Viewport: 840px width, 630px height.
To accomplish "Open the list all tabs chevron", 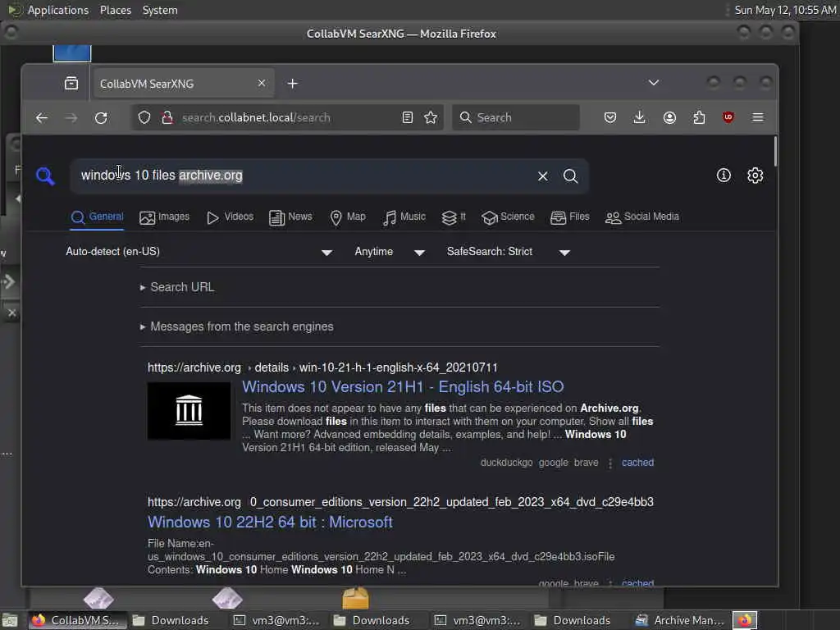I will pos(654,83).
